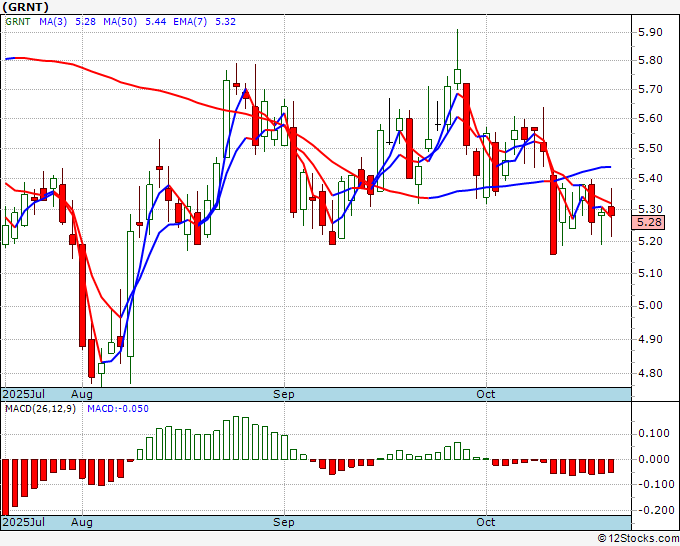The image size is (680, 546).
Task: Click the EMA(7) legend label
Action: (190, 22)
